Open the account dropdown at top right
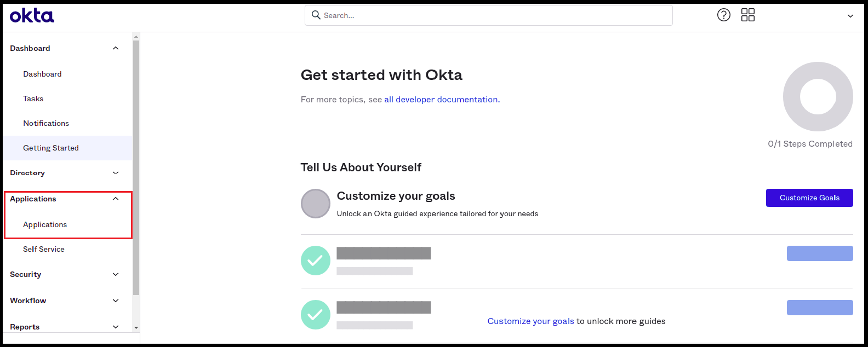868x347 pixels. click(849, 16)
